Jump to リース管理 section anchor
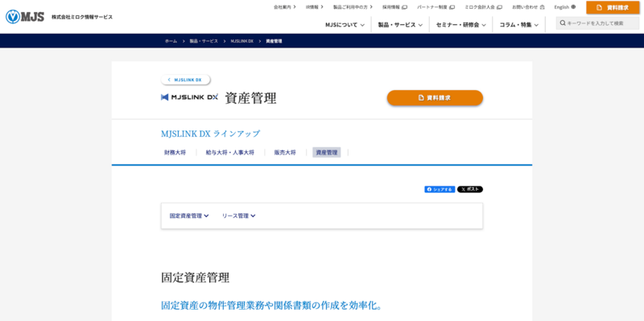Screen dimensions: 644x321 tap(238, 216)
